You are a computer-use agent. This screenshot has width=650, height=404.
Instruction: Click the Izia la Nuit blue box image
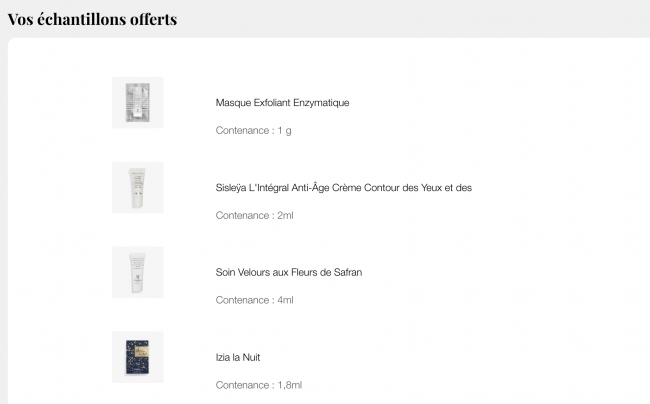click(x=137, y=357)
